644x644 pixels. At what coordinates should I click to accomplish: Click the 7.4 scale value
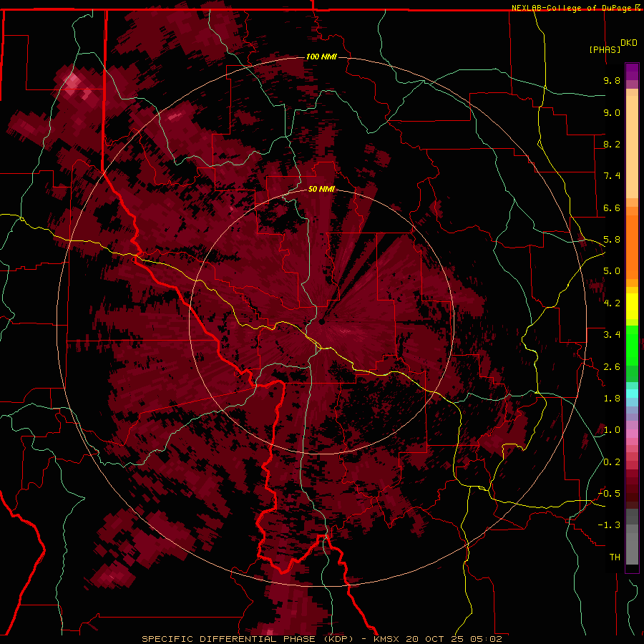pos(612,176)
